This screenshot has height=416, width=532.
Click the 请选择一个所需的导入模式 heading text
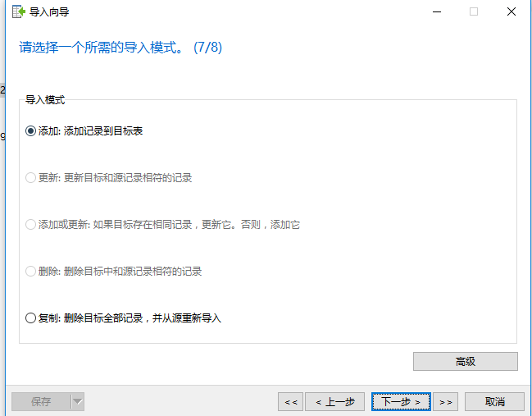[120, 48]
